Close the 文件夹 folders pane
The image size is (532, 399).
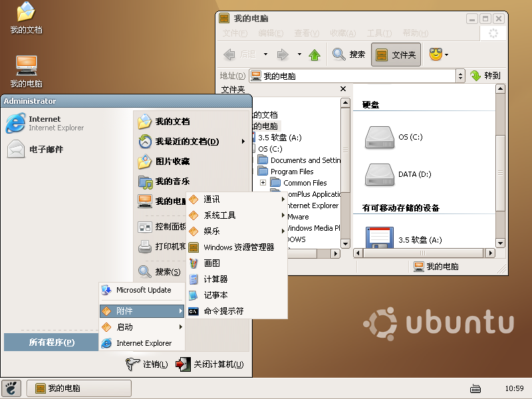343,89
